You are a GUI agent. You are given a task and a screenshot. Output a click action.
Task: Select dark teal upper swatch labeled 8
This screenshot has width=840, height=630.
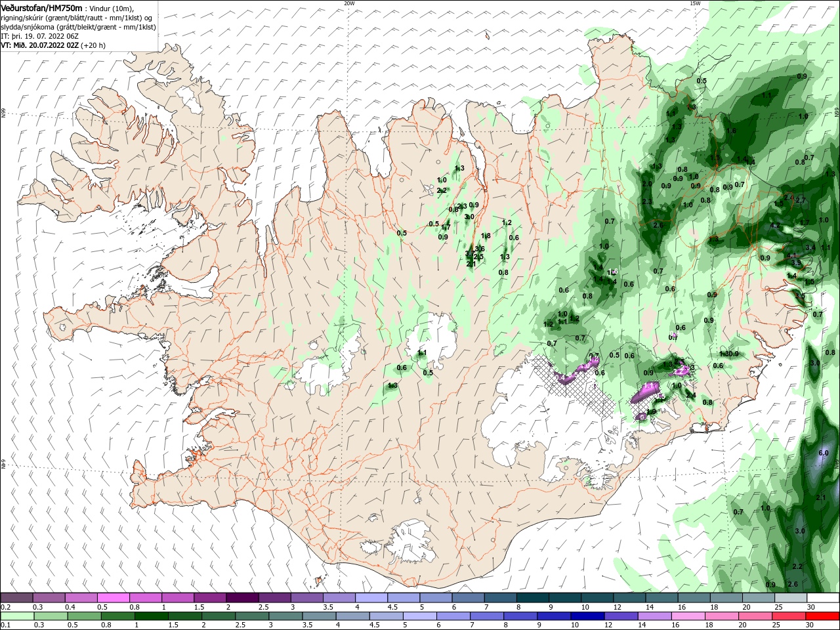pyautogui.click(x=532, y=598)
